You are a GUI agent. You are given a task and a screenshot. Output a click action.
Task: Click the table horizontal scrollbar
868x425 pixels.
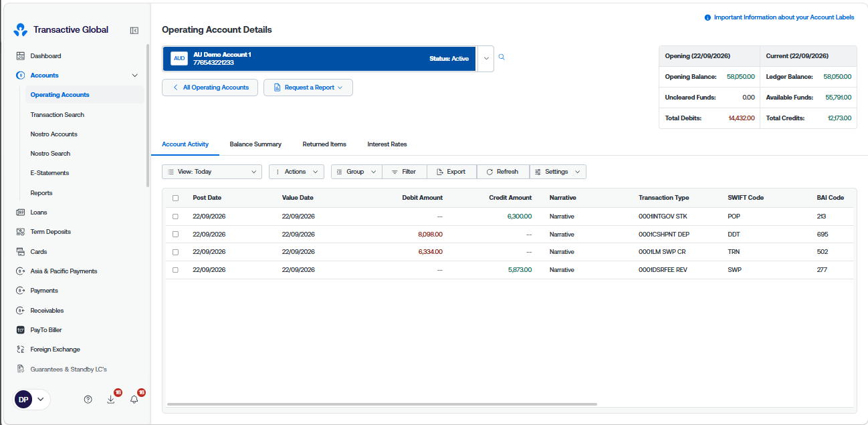tap(382, 404)
